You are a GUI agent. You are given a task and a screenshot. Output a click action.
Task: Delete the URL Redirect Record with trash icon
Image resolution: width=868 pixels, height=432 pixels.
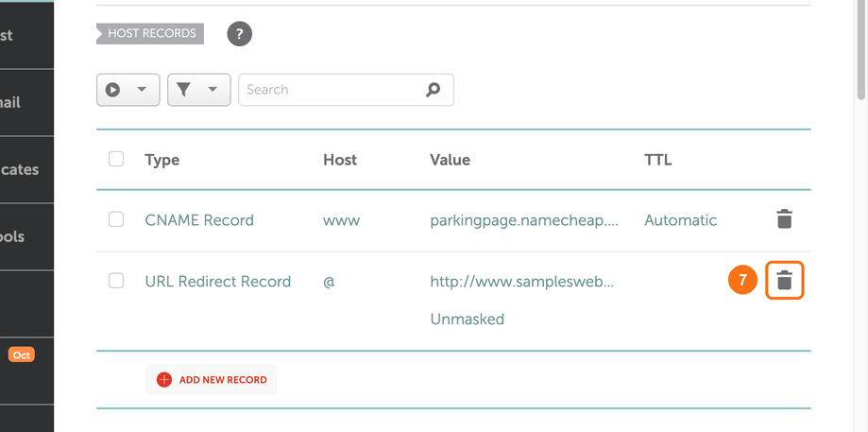coord(784,280)
